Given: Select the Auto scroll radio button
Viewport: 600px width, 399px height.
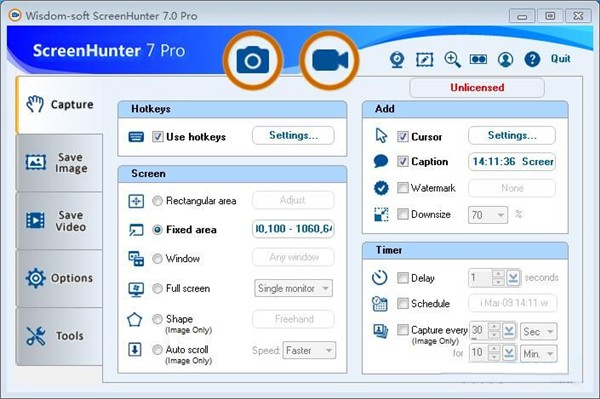Looking at the screenshot, I should click(157, 350).
